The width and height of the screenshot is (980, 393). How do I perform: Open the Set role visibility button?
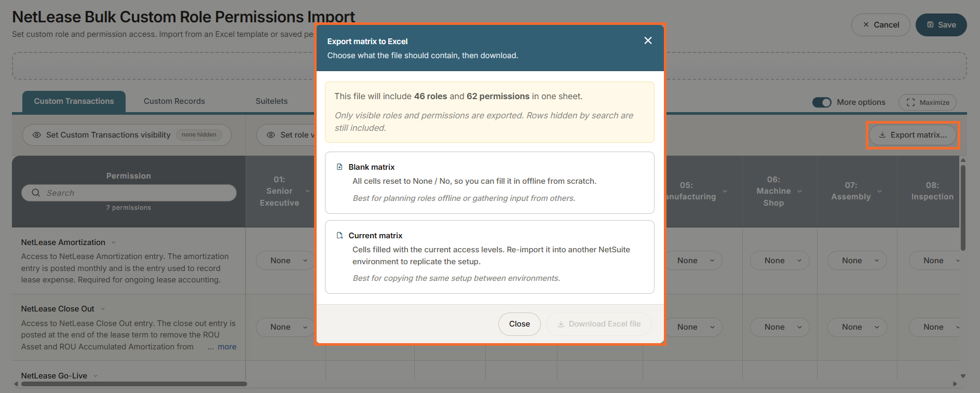[x=286, y=135]
